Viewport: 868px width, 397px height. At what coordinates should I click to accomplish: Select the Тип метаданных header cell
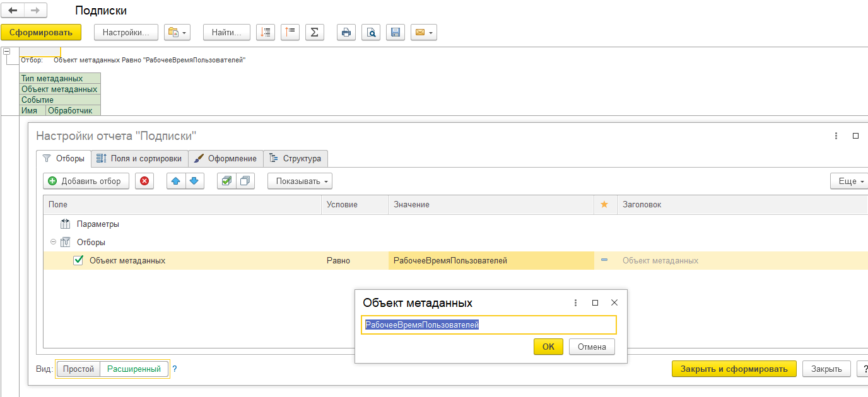tap(60, 78)
